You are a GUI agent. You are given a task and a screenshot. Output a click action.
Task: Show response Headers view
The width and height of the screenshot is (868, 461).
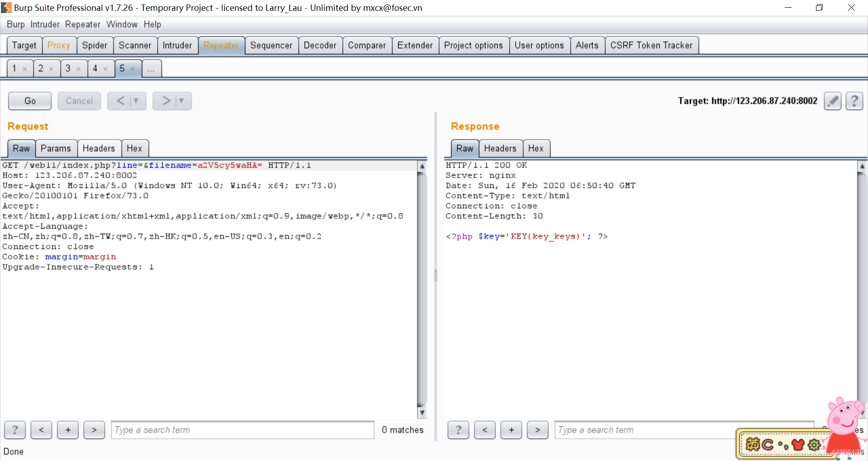500,148
